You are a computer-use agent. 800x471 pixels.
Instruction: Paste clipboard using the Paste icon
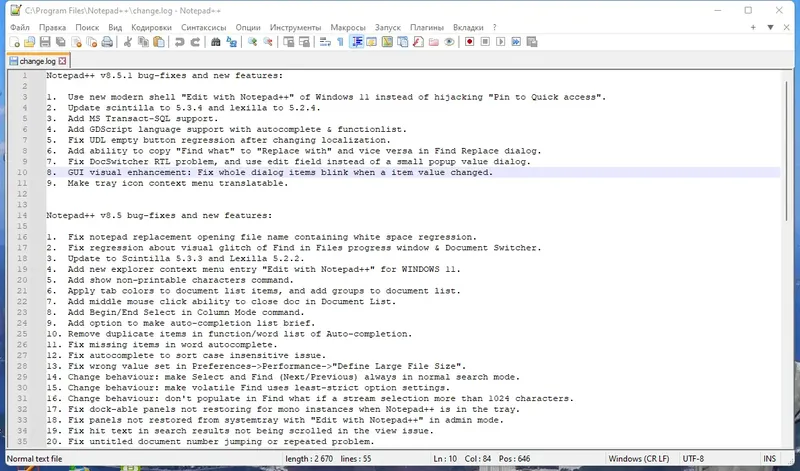point(159,42)
